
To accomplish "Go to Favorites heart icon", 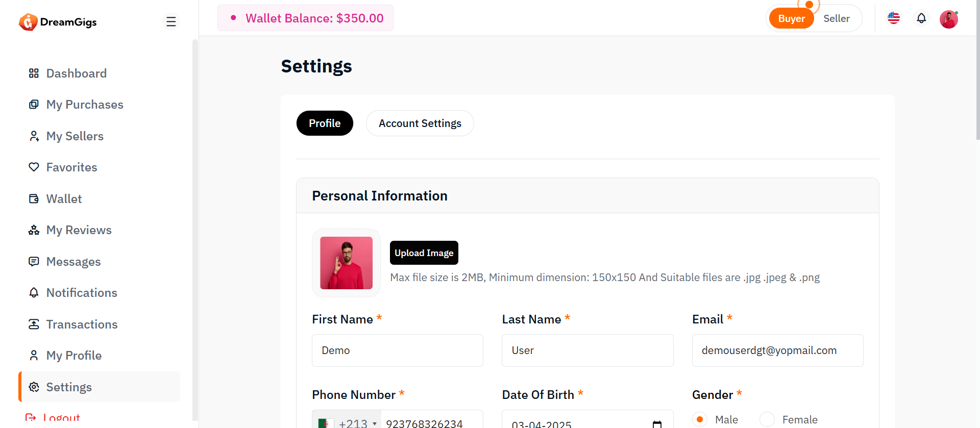I will point(34,167).
